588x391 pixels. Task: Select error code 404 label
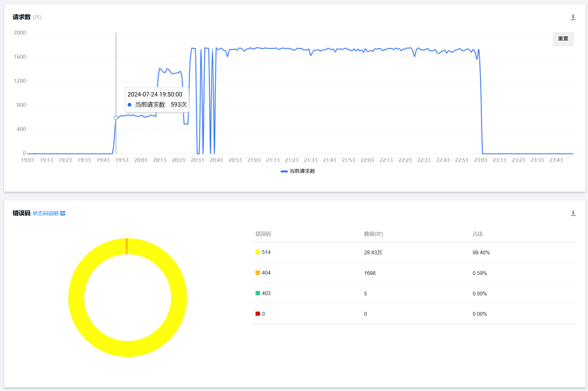[266, 273]
